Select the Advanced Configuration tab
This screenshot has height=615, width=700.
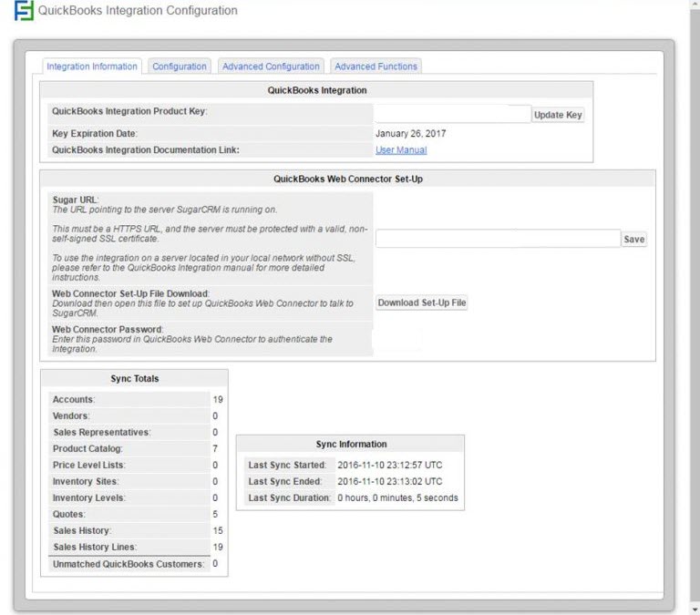[x=271, y=67]
